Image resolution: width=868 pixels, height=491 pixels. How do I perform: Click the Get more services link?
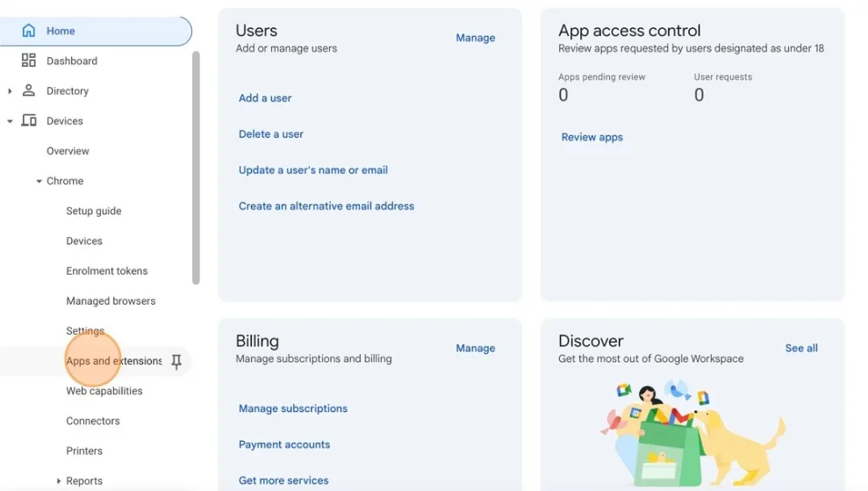click(x=283, y=480)
